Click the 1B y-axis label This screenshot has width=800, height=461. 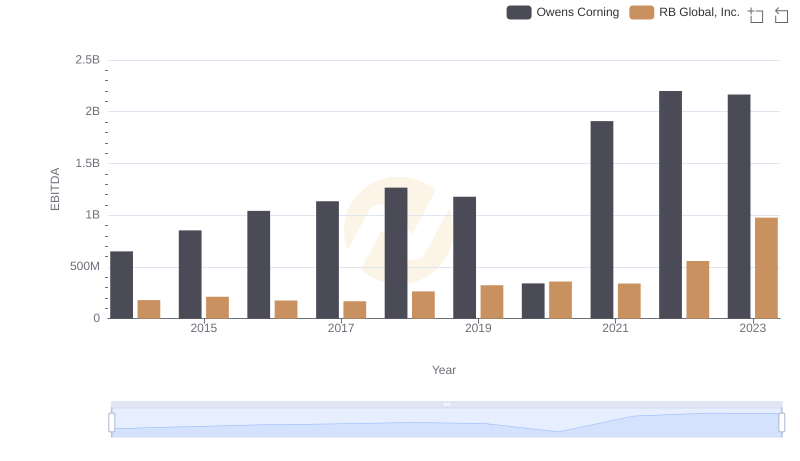pyautogui.click(x=92, y=215)
